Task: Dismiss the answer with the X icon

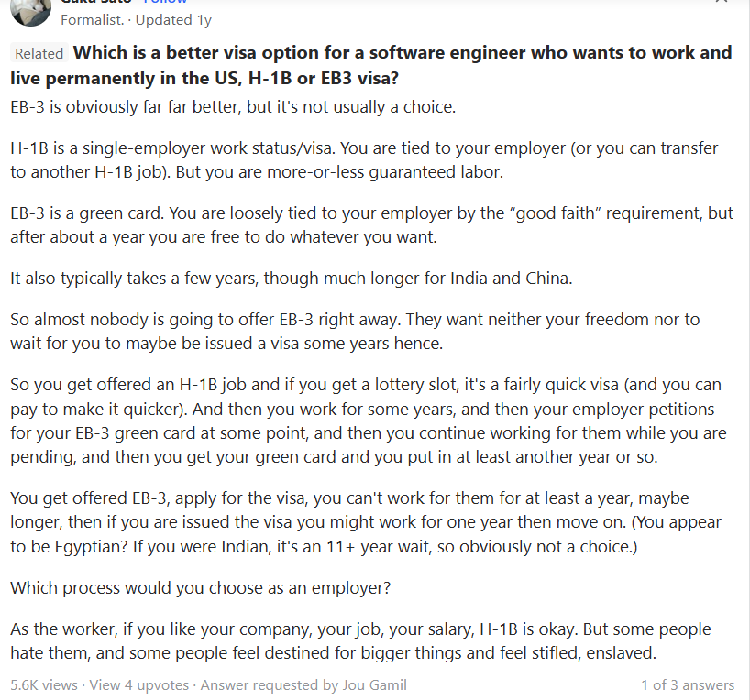Action: (722, 3)
